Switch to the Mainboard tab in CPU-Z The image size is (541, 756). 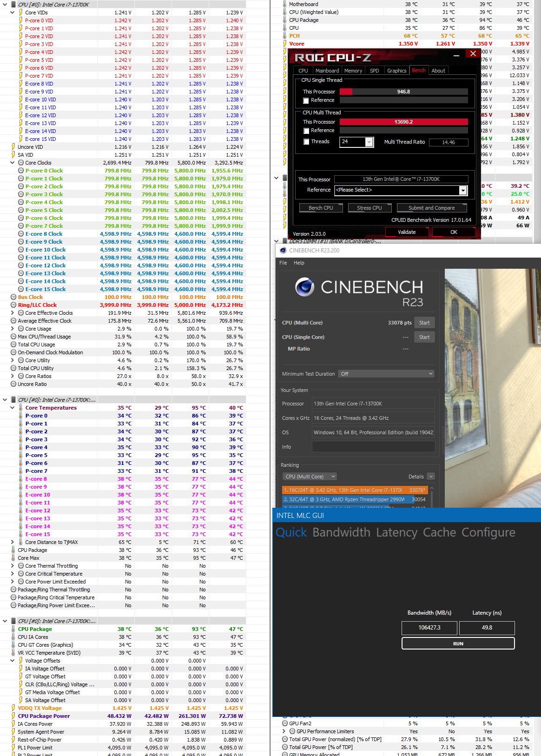coord(327,71)
